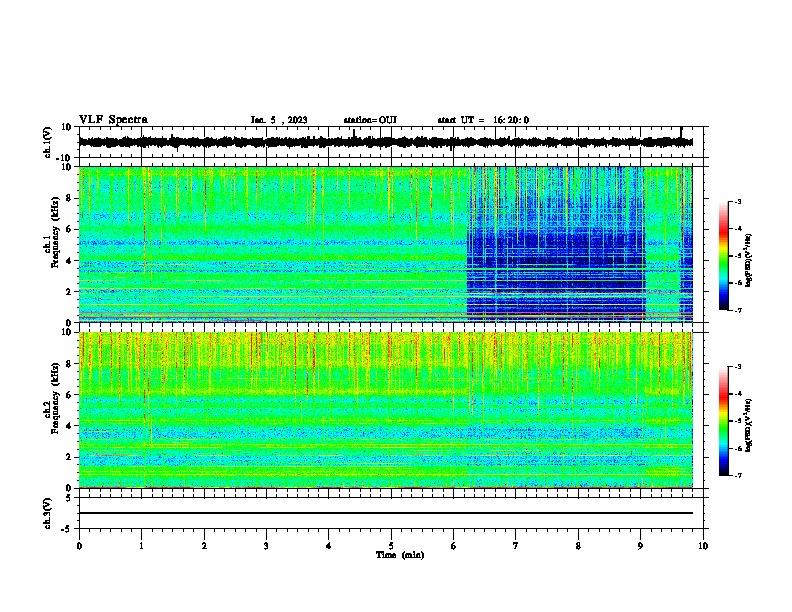
Task: Click time axis tick label "6"
Action: (454, 546)
